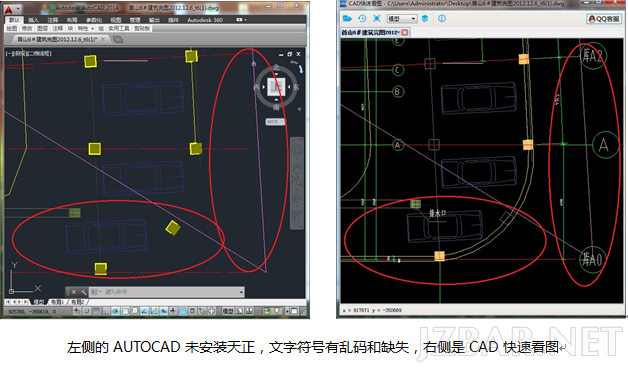Click the AutoCAD status bar coordinates readout
628x368 pixels.
point(32,312)
